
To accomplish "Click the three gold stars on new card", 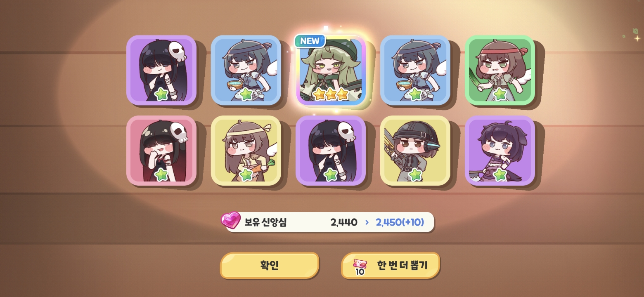I will (331, 94).
